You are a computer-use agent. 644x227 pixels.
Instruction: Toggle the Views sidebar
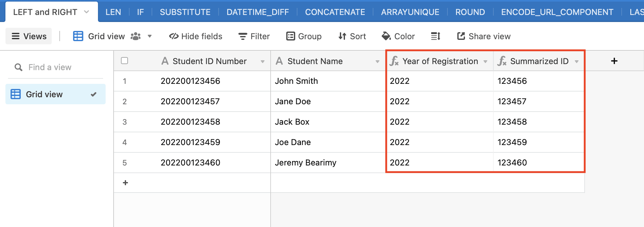tap(29, 36)
